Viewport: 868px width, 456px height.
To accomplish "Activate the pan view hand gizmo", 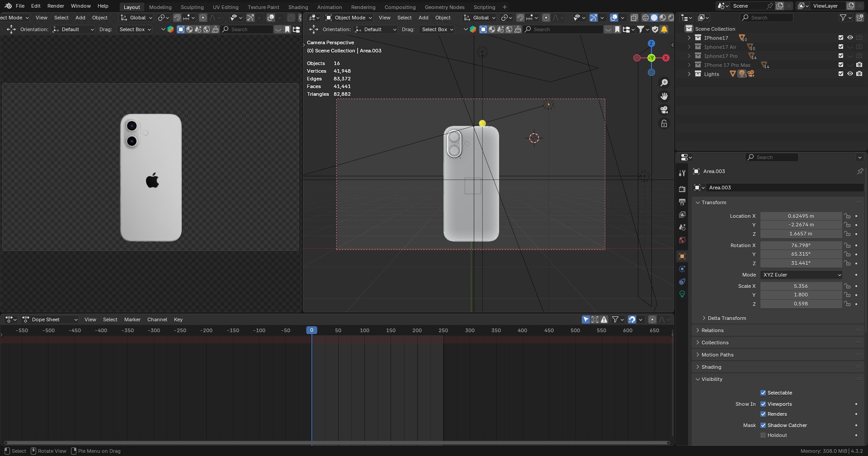I will [x=664, y=96].
